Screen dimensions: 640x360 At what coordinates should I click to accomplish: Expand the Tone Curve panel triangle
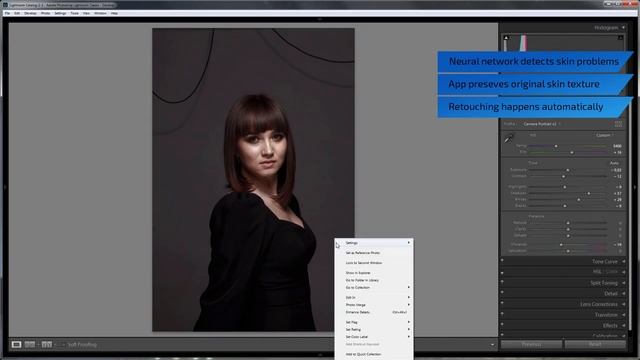[x=623, y=261]
